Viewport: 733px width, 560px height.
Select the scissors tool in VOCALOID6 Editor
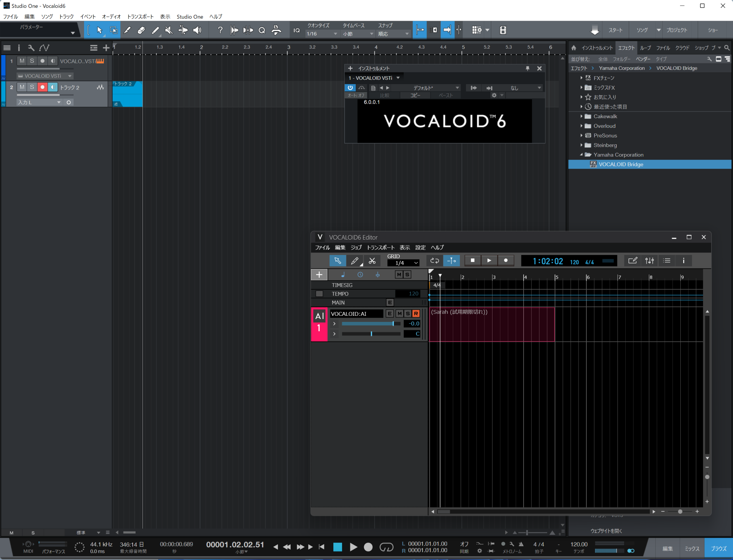(372, 261)
